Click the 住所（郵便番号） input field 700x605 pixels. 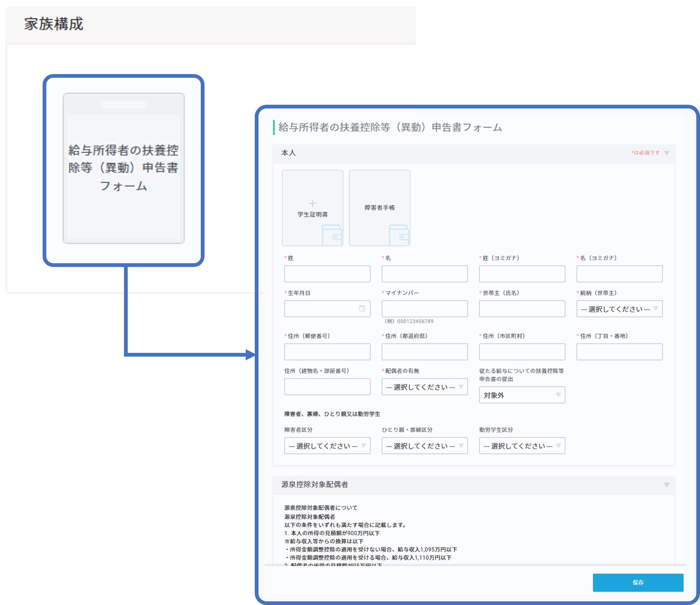[x=327, y=352]
